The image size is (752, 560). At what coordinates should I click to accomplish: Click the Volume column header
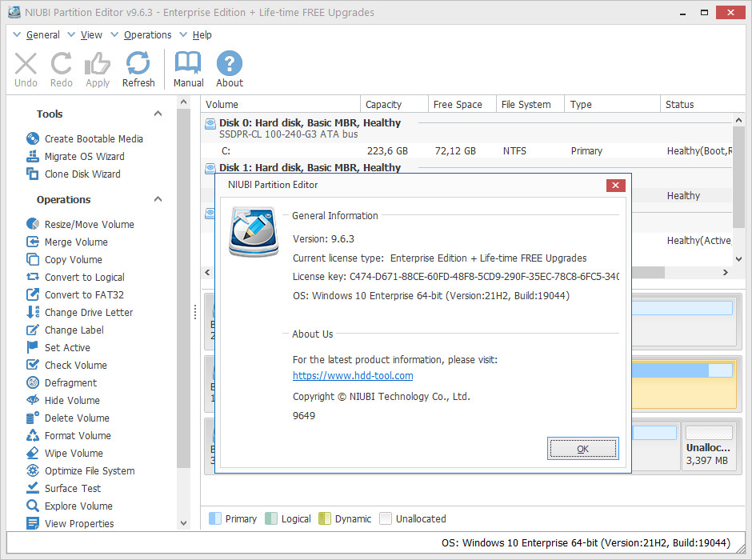(281, 104)
